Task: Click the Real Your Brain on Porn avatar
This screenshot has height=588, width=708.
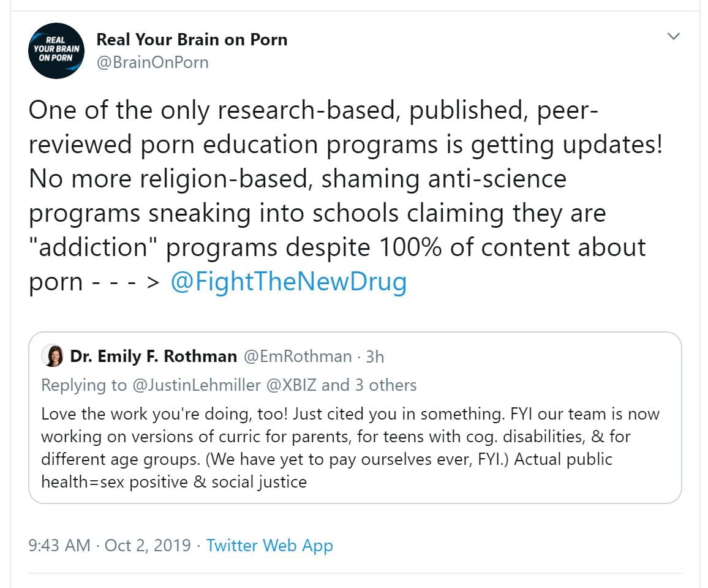Action: pyautogui.click(x=57, y=51)
